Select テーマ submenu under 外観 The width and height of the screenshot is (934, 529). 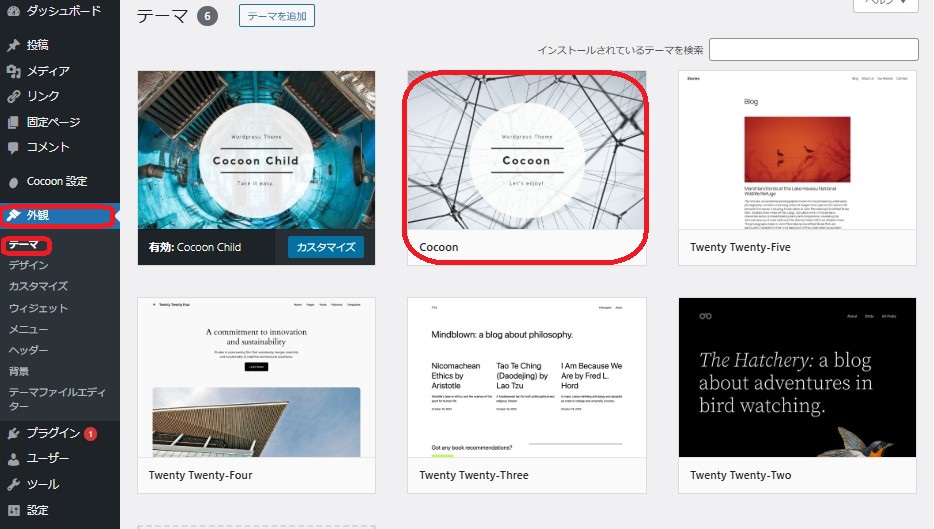click(24, 244)
